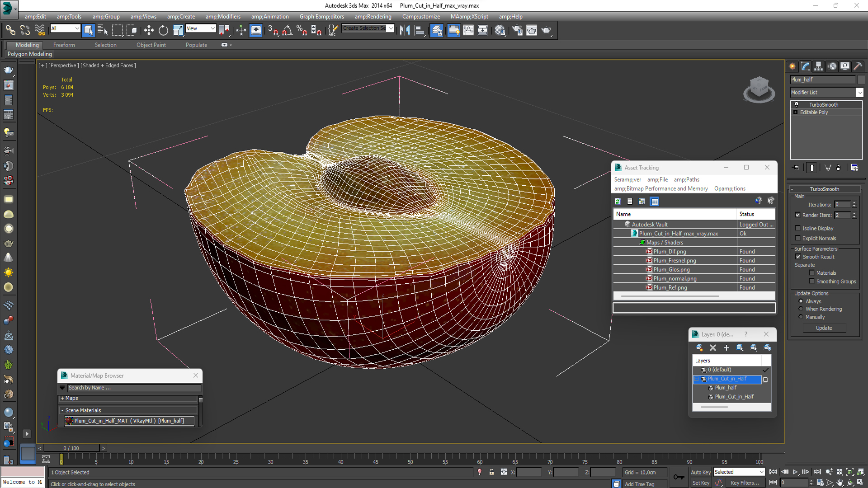Toggle Render Iters checkbox
This screenshot has height=488, width=868.
[x=797, y=215]
